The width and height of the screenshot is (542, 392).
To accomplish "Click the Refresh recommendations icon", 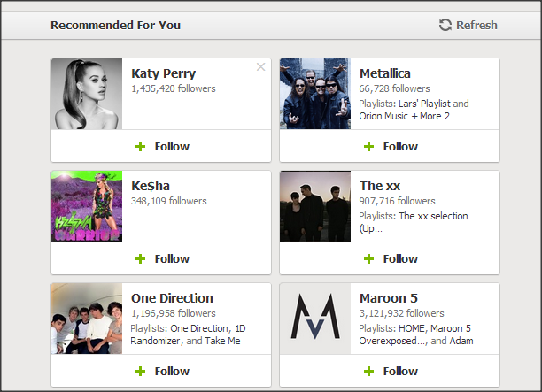I will click(x=445, y=25).
